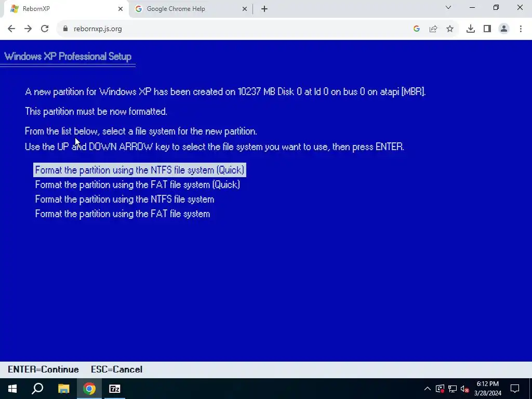Image resolution: width=532 pixels, height=399 pixels.
Task: Click the 'This partition must be now formatted.' text
Action: click(96, 111)
